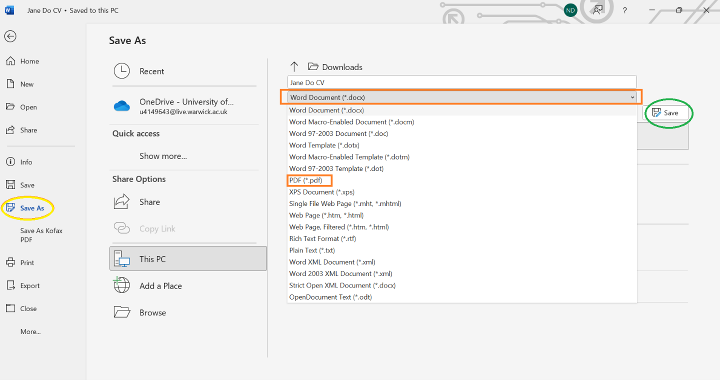Select Web Page, Filtered format

click(339, 227)
